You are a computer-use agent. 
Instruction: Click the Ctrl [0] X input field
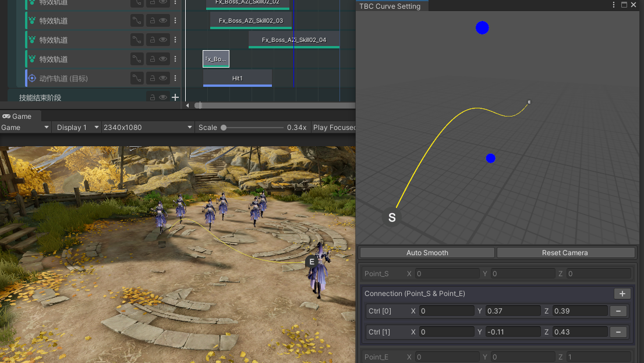pyautogui.click(x=447, y=311)
